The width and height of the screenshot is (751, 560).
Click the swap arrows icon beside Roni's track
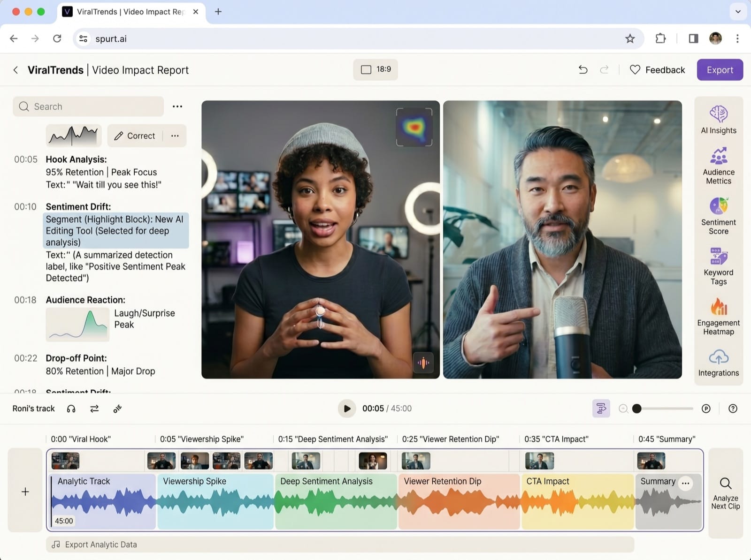click(x=94, y=409)
